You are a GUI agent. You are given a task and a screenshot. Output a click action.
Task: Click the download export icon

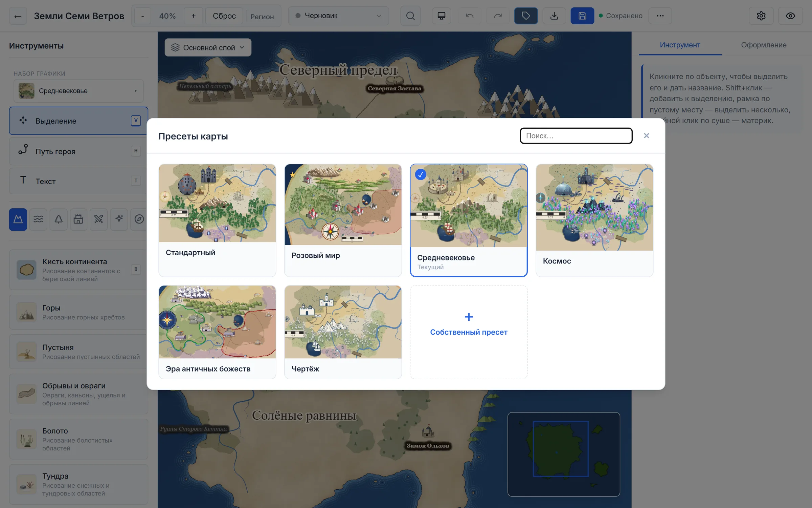pyautogui.click(x=554, y=16)
